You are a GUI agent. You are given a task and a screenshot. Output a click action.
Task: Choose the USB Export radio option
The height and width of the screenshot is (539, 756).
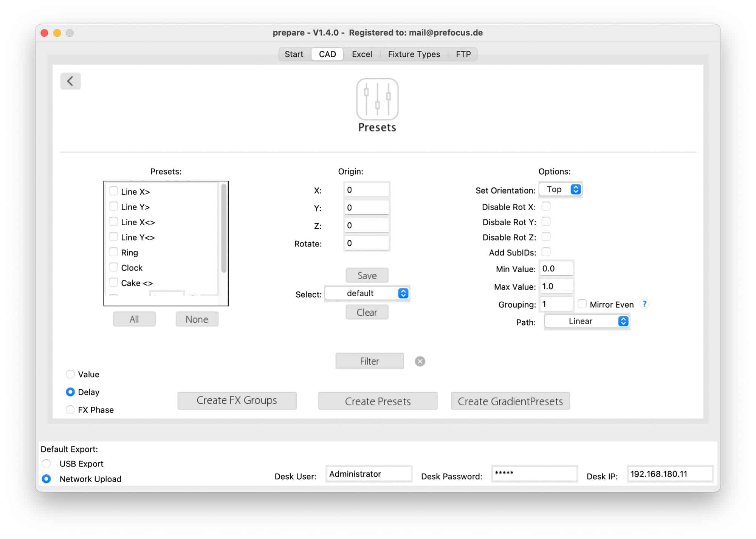pyautogui.click(x=46, y=463)
